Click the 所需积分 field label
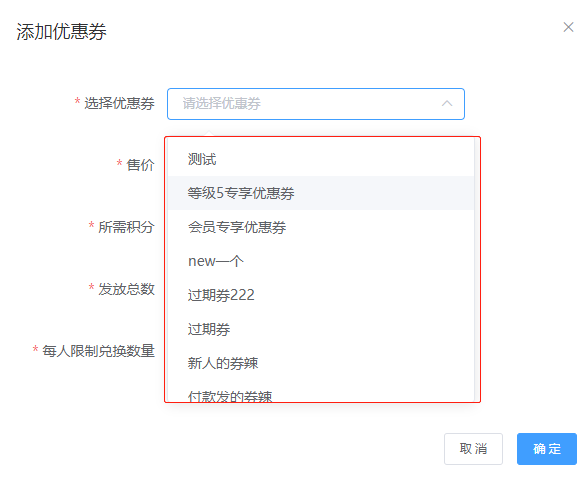This screenshot has width=586, height=482. point(126,227)
